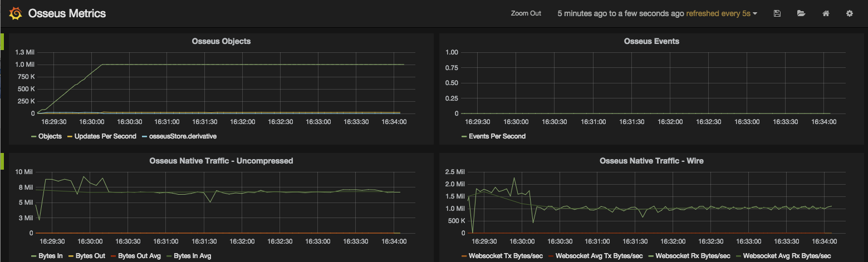Image resolution: width=868 pixels, height=262 pixels.
Task: Click the Grafana flame logo
Action: (x=16, y=13)
